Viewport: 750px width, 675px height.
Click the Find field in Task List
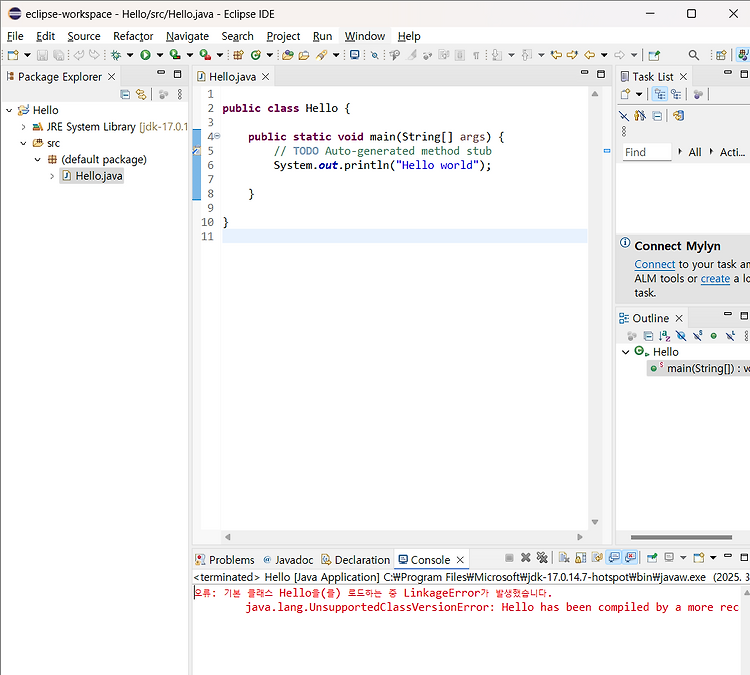(x=645, y=152)
